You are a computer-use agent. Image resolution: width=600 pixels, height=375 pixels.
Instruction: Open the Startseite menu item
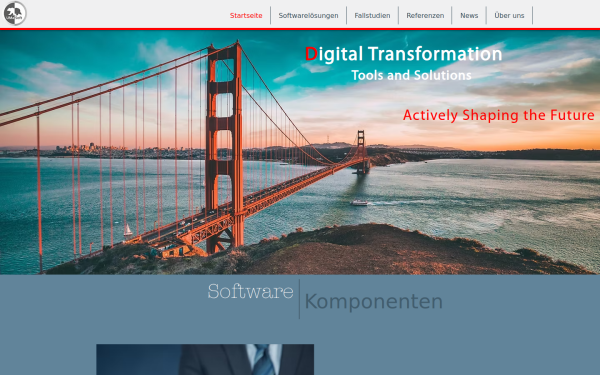click(246, 16)
